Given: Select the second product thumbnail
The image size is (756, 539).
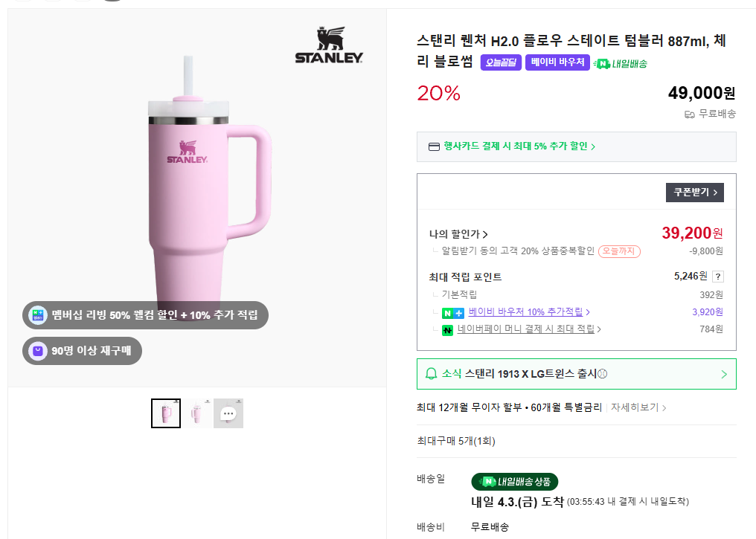Looking at the screenshot, I should [x=197, y=413].
